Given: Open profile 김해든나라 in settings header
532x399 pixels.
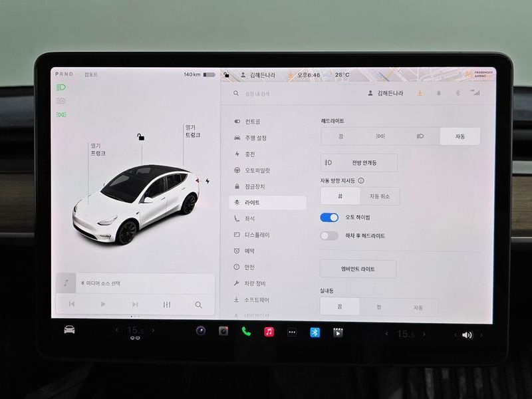Looking at the screenshot, I should pyautogui.click(x=386, y=93).
